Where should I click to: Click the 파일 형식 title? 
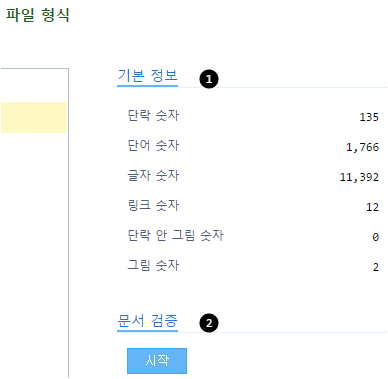pyautogui.click(x=38, y=15)
